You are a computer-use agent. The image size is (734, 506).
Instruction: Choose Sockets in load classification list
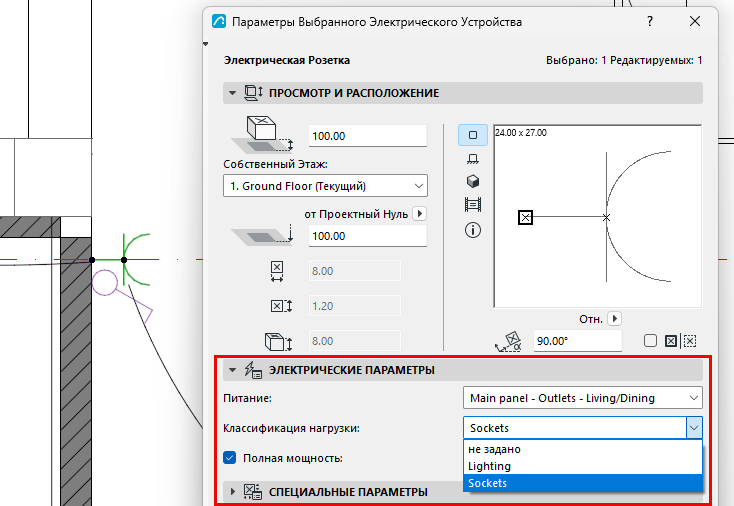582,483
